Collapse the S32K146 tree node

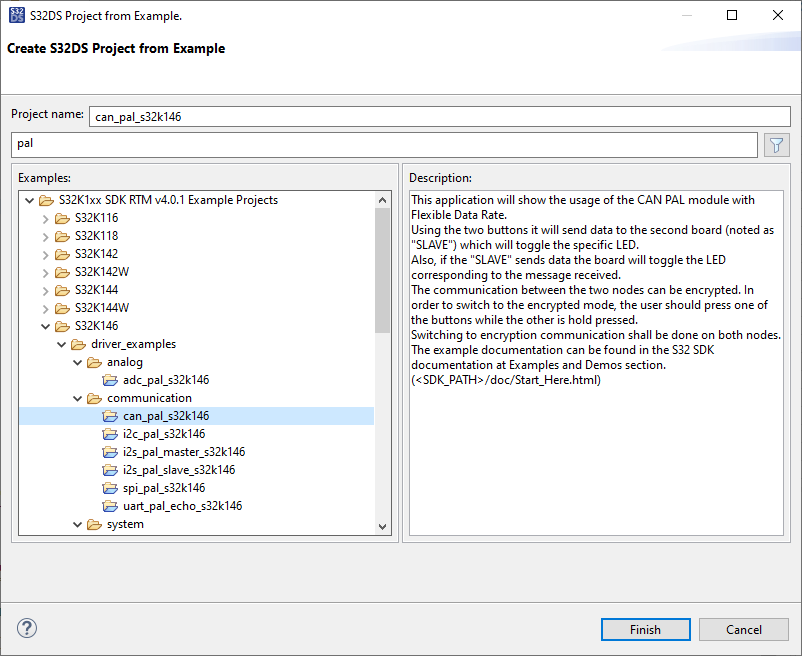pos(46,326)
